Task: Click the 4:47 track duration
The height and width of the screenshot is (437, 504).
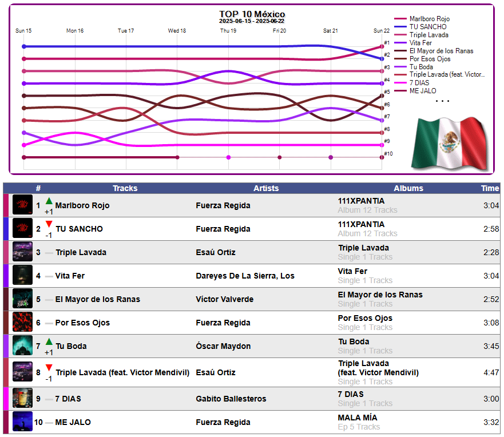Action: click(491, 372)
